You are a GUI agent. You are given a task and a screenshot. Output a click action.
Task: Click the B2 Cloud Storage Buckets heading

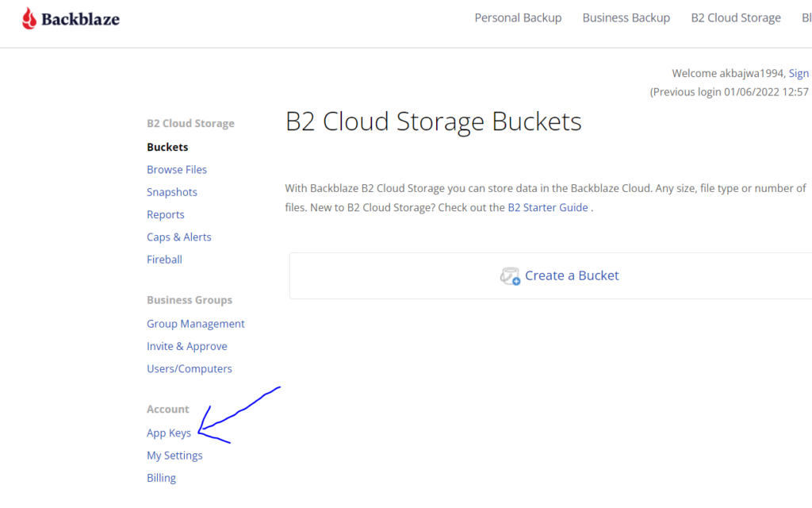[x=434, y=121]
